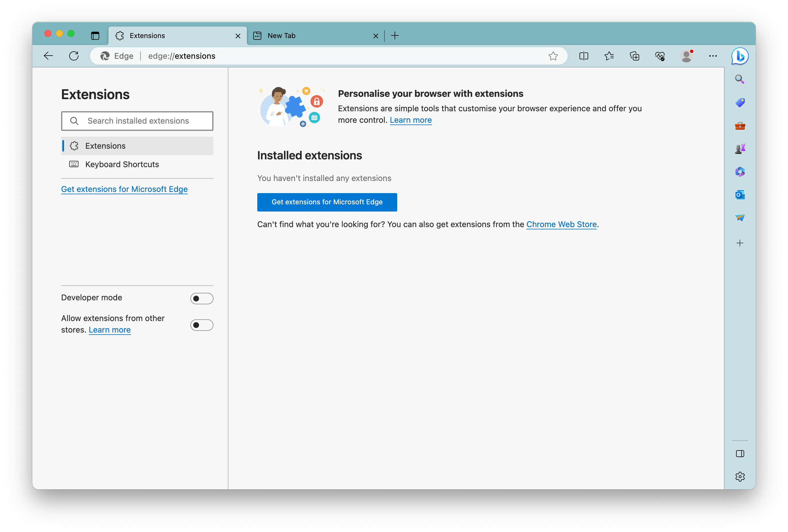
Task: Open the Discover sidebar search icon
Action: pyautogui.click(x=739, y=79)
